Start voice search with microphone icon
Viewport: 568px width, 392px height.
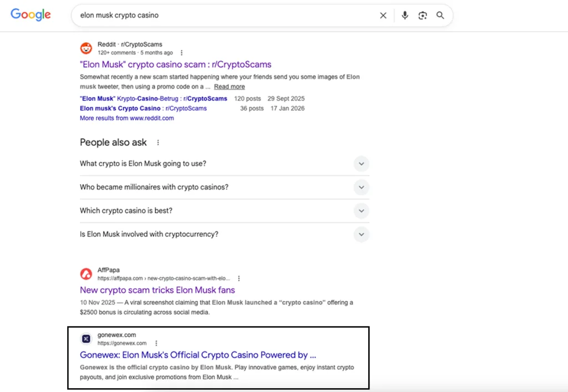[405, 16]
